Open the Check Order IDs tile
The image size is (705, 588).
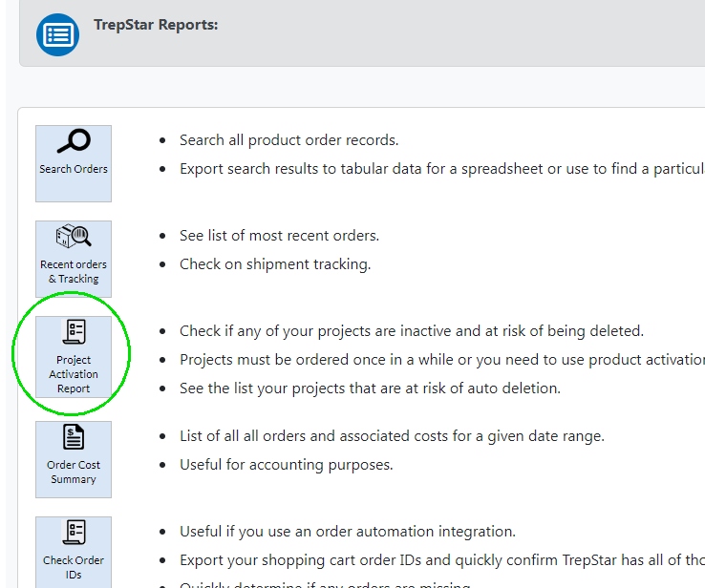click(74, 553)
